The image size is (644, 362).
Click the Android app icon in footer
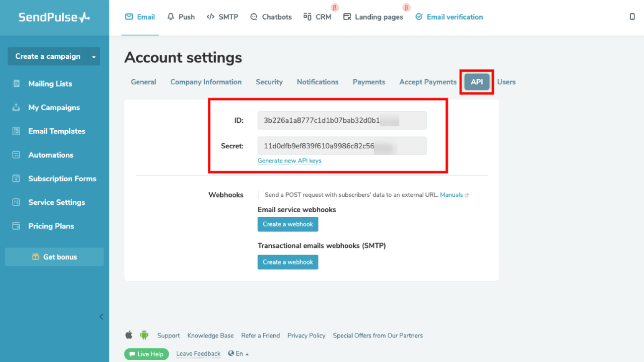(x=144, y=335)
